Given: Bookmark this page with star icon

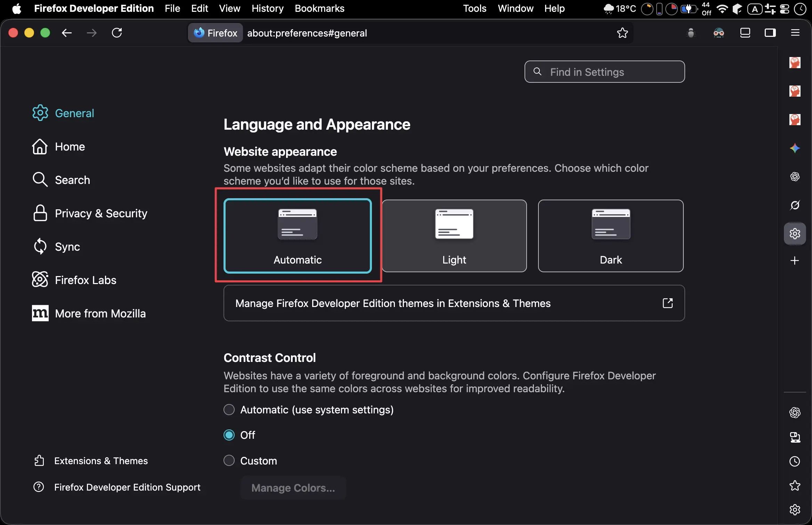Looking at the screenshot, I should (x=622, y=33).
